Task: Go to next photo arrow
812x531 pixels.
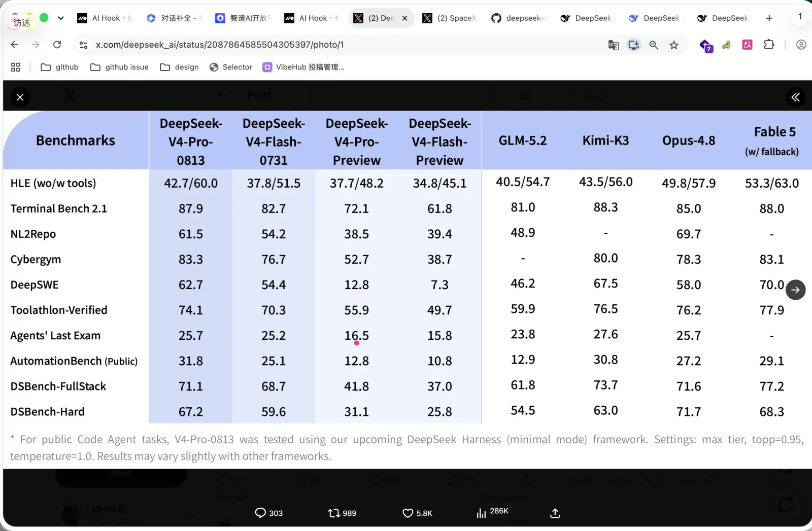Action: pyautogui.click(x=795, y=290)
